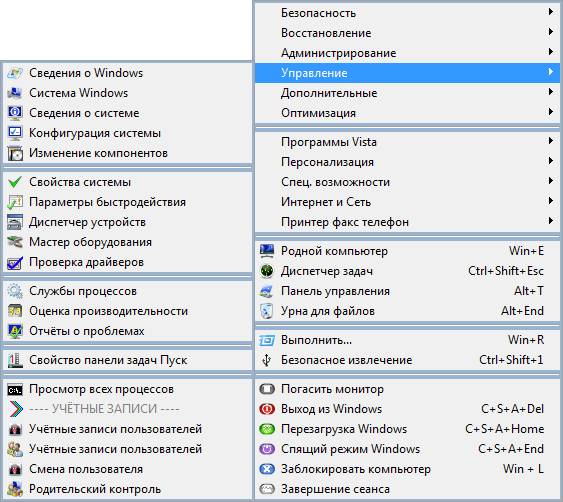Click the Сведения о Windows flag icon
Viewport: 563px width, 502px height.
click(15, 73)
